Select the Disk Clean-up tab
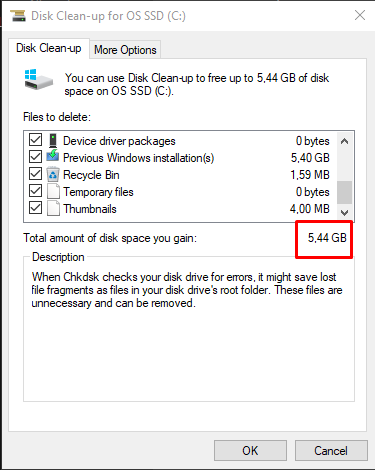The height and width of the screenshot is (470, 375). coord(49,48)
